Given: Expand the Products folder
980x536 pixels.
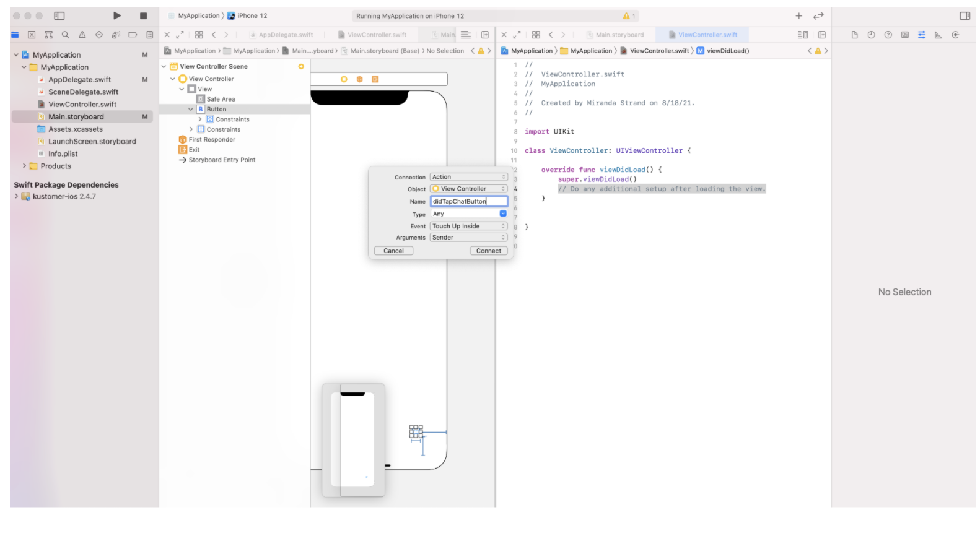Looking at the screenshot, I should 24,166.
